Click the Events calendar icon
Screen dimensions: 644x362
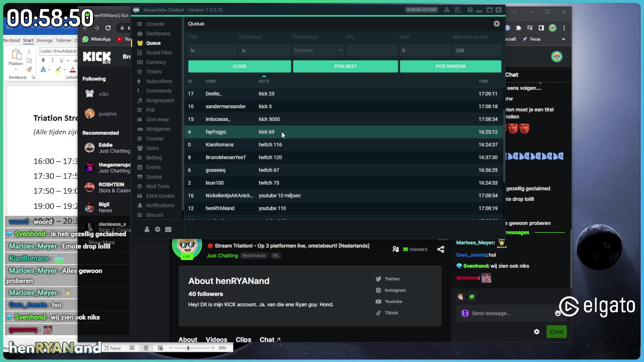click(140, 167)
